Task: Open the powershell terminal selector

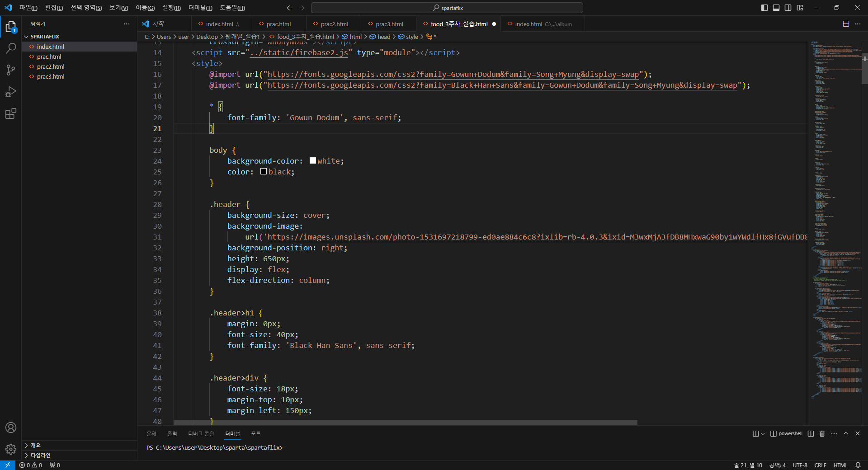Action: click(x=787, y=433)
